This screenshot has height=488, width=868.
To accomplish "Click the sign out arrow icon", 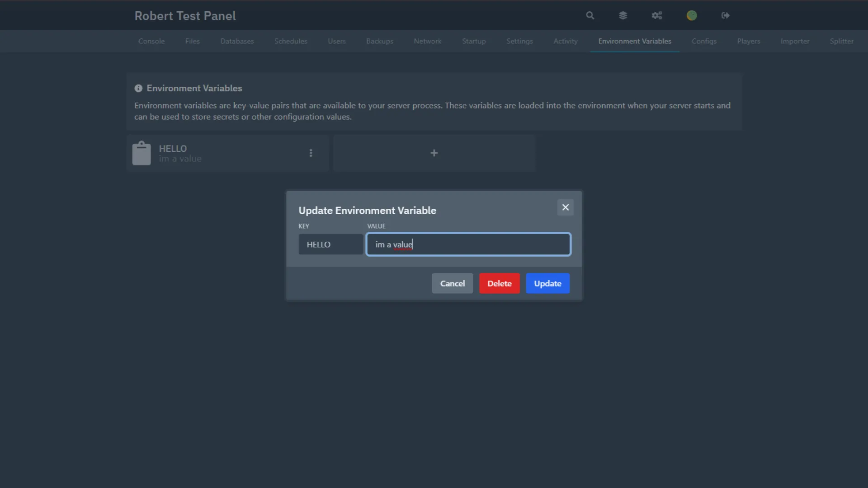I will click(726, 15).
